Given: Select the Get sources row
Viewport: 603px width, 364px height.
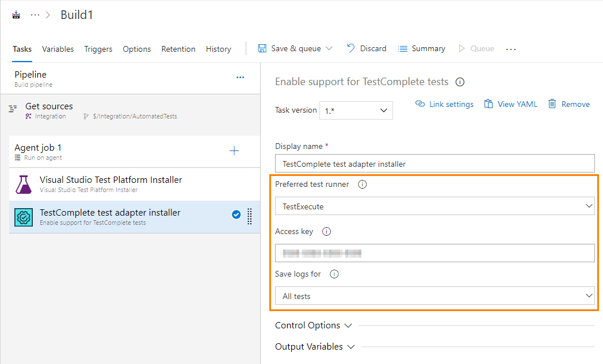Looking at the screenshot, I should [x=131, y=111].
